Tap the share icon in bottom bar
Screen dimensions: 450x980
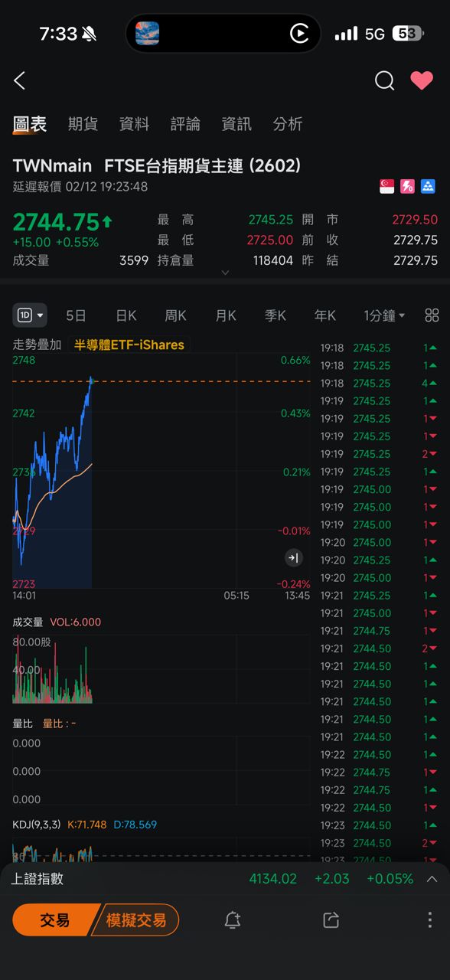331,920
